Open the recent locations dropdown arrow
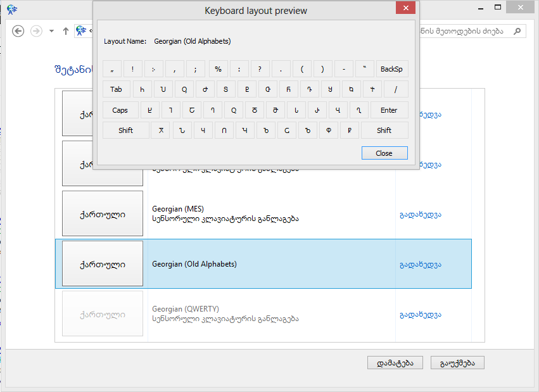This screenshot has height=392, width=539. [51, 31]
